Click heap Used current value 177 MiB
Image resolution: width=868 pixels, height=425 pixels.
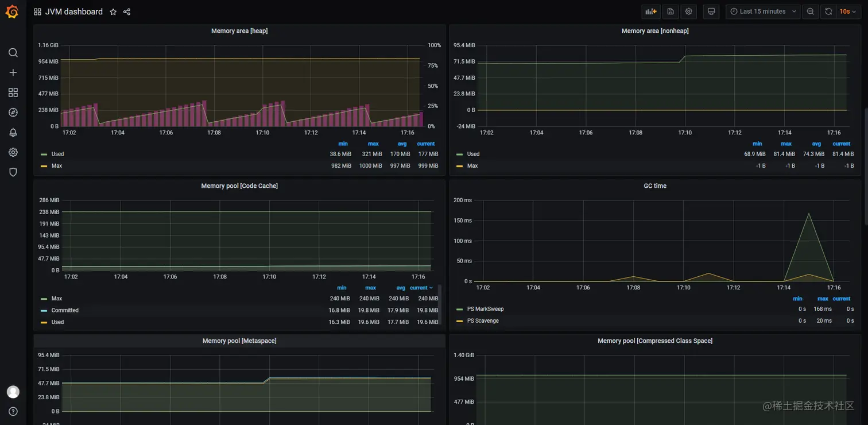coord(428,154)
